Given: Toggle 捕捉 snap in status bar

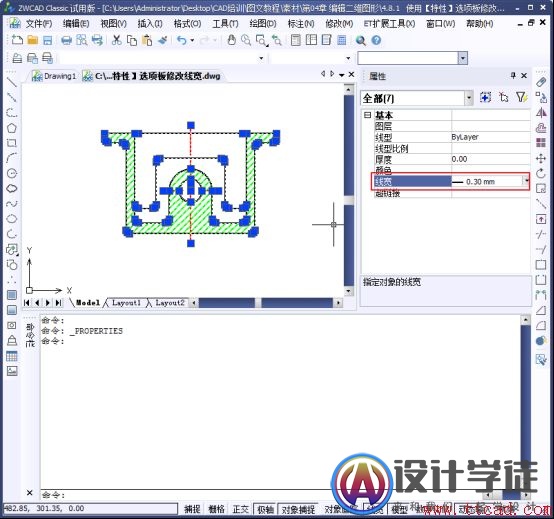Looking at the screenshot, I should pyautogui.click(x=192, y=509).
